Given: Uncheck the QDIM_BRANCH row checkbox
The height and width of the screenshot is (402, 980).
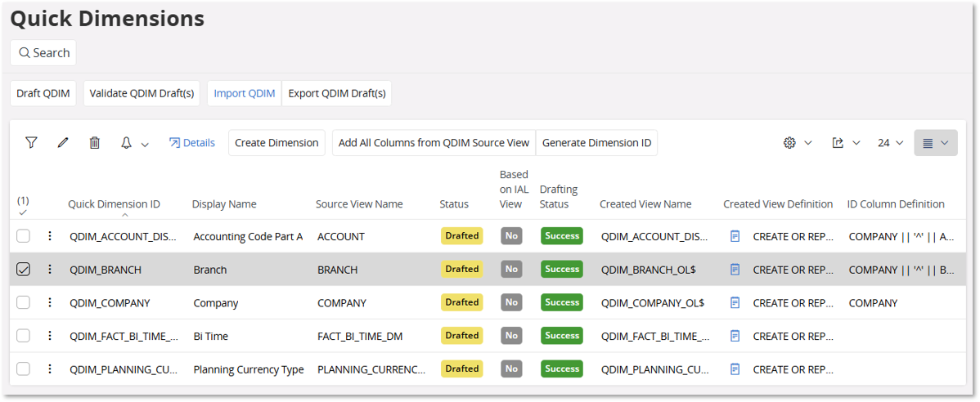Looking at the screenshot, I should [23, 270].
